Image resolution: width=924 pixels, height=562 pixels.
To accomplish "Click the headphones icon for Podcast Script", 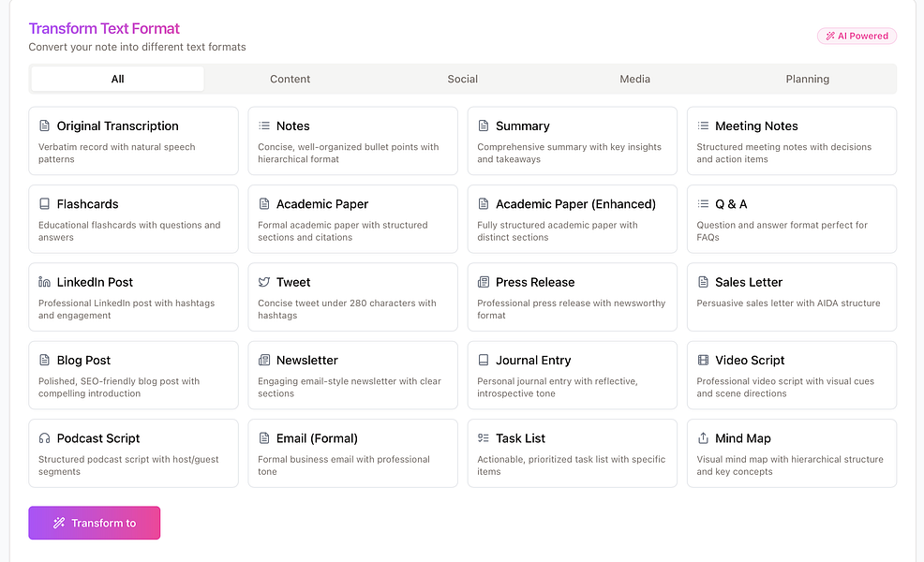I will 44,438.
